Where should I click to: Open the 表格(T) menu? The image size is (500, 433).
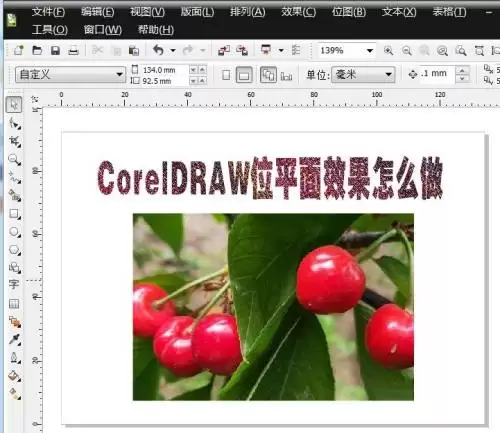point(449,12)
